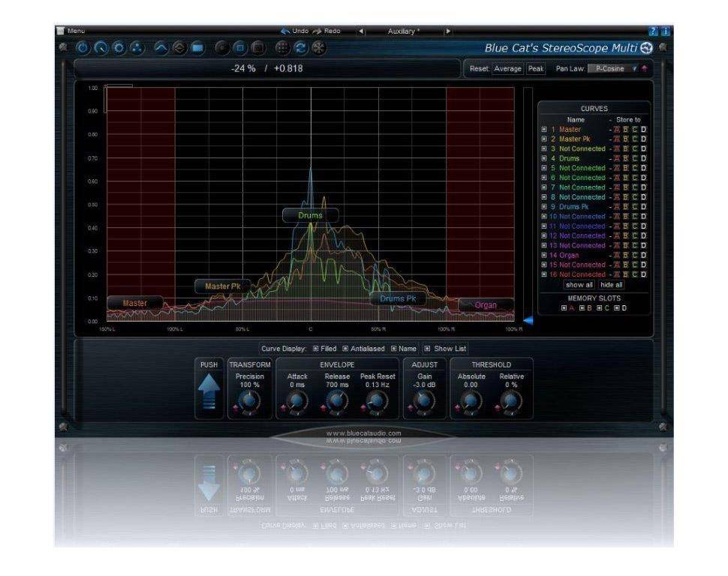Screen dimensions: 728x576
Task: Click the needle meter icon in toolbar
Action: (101, 48)
